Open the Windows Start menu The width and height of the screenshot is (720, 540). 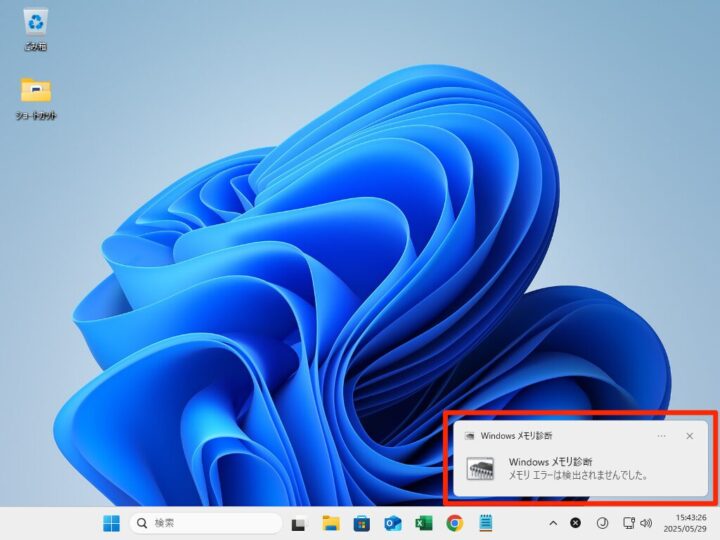(112, 523)
